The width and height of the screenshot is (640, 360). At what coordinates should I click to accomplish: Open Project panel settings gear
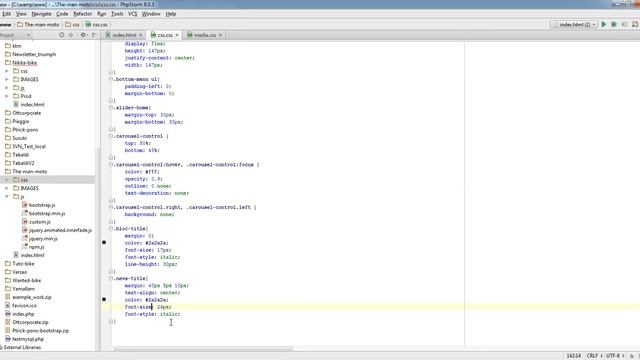point(83,35)
